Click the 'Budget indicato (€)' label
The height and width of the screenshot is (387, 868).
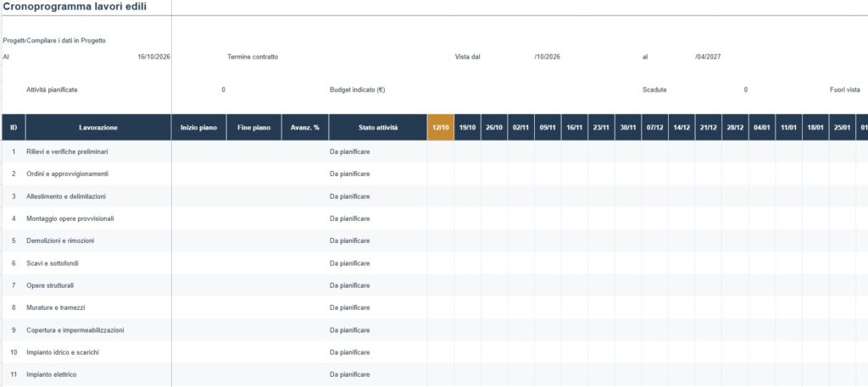[x=357, y=90]
